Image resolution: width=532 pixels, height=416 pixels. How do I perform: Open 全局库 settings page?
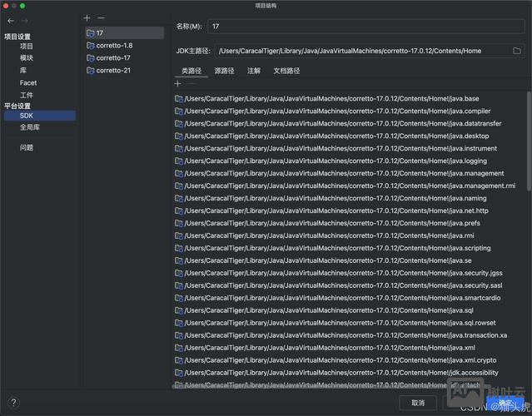coord(30,127)
